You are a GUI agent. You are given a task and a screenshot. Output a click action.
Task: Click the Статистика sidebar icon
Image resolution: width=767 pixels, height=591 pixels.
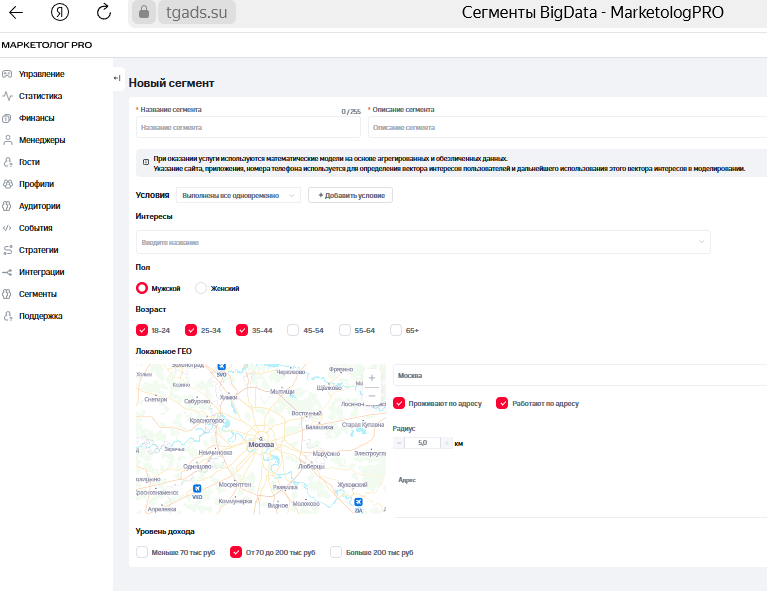click(8, 96)
